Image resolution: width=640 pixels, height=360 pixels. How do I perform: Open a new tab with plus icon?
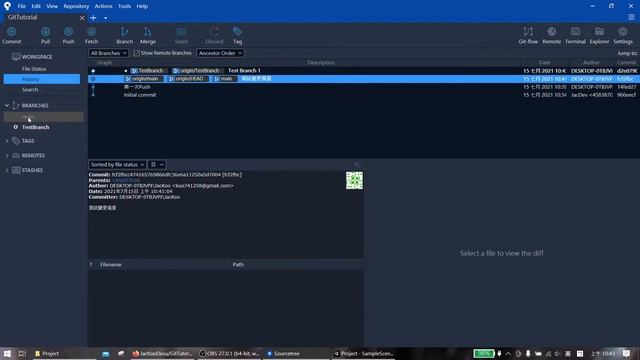coord(93,18)
